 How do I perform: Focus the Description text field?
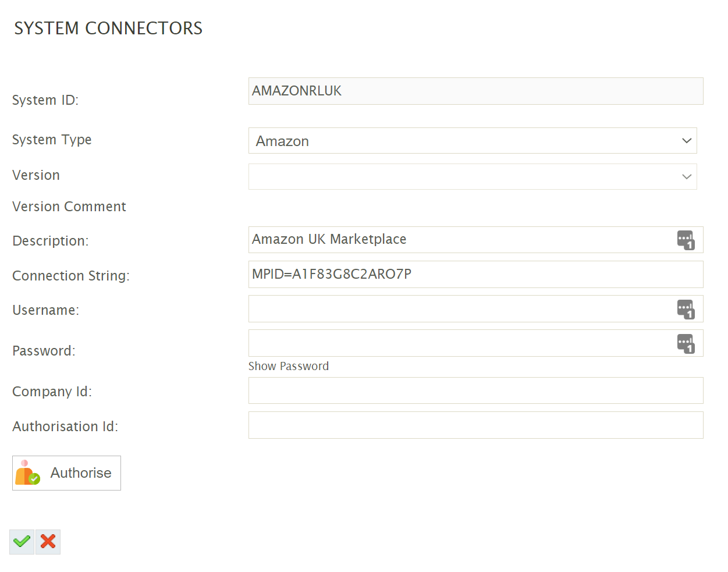(x=460, y=240)
